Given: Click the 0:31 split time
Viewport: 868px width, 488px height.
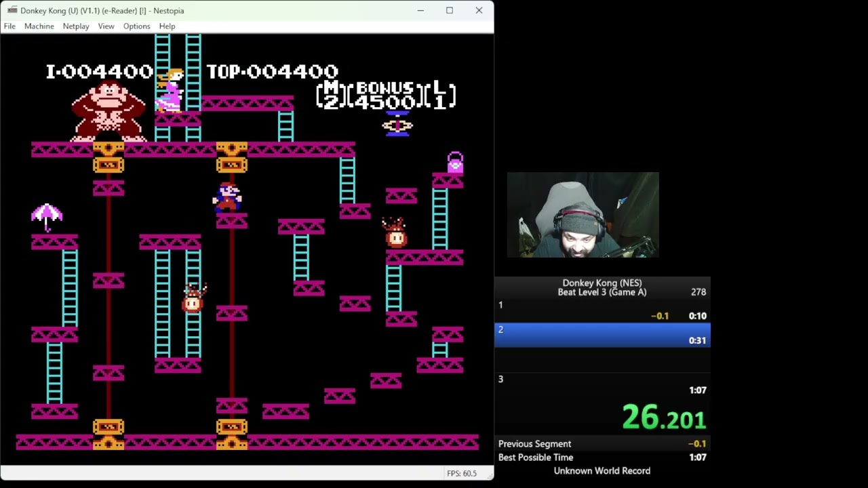Looking at the screenshot, I should (697, 340).
